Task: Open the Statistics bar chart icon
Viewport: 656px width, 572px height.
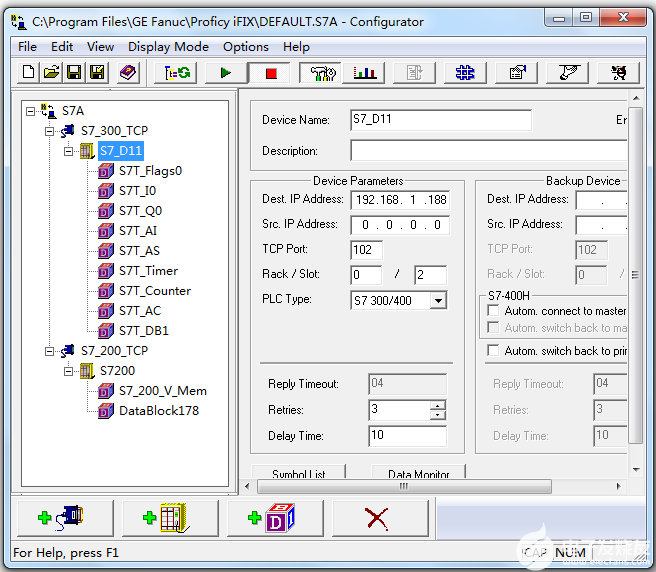Action: click(364, 73)
